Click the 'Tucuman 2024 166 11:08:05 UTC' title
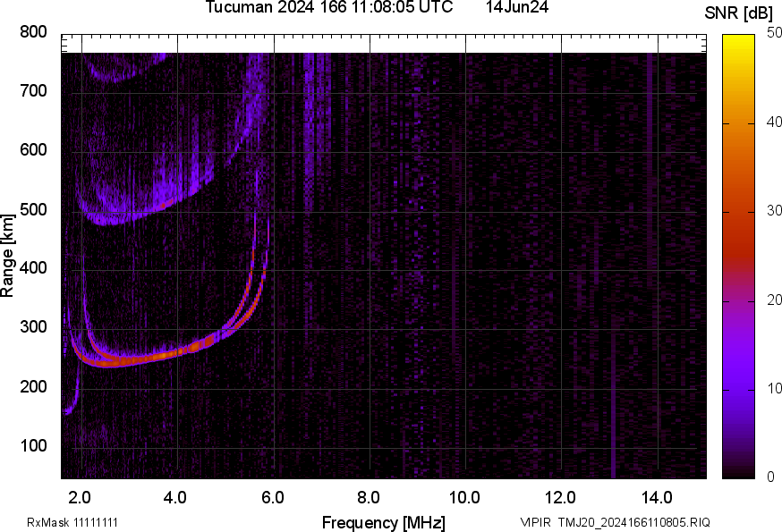Screen dimensions: 782x532 coord(329,7)
